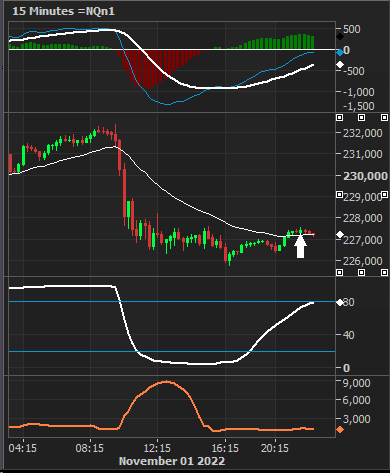Click the 228,000 price axis label
The height and width of the screenshot is (473, 390).
(x=363, y=218)
